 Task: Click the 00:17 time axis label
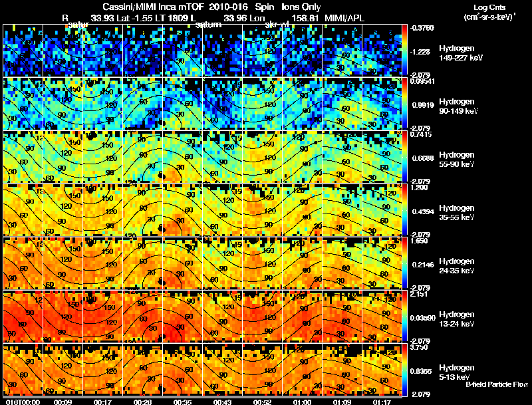tap(102, 402)
